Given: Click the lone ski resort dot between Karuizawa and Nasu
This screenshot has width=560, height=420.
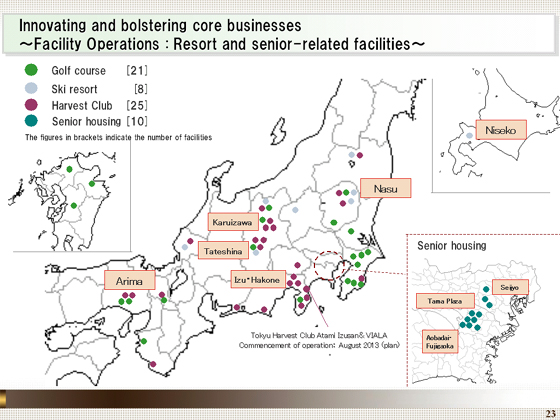Looking at the screenshot, I should pyautogui.click(x=295, y=210).
